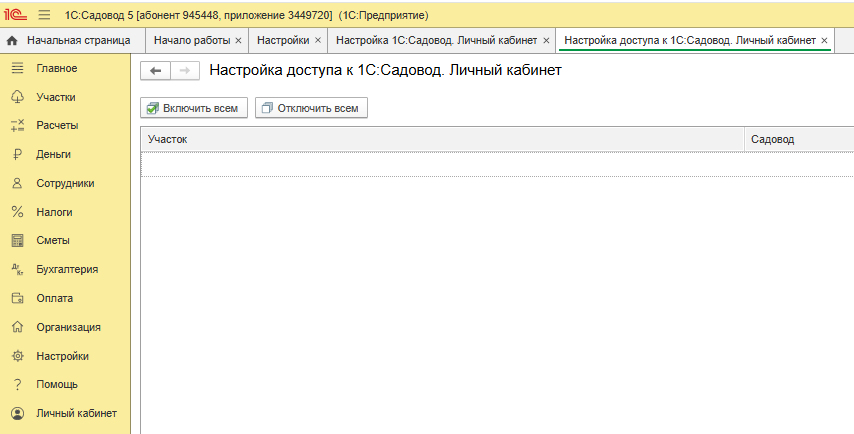Click the home icon of Начальная страница
Viewport: 854px width, 434px height.
tap(12, 41)
